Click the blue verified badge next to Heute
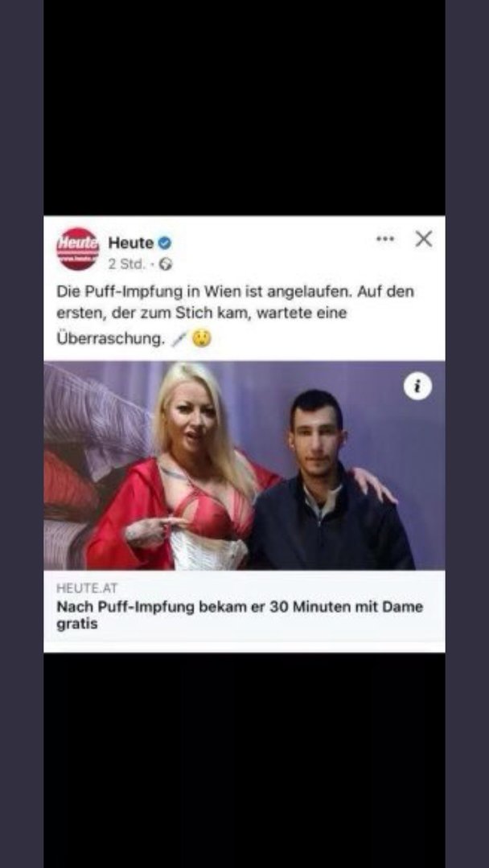 pyautogui.click(x=165, y=243)
